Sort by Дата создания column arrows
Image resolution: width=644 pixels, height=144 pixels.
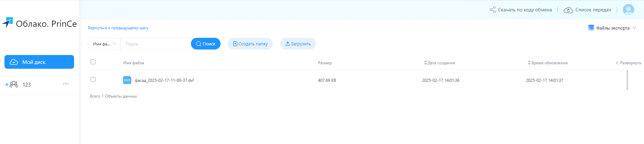(426, 63)
